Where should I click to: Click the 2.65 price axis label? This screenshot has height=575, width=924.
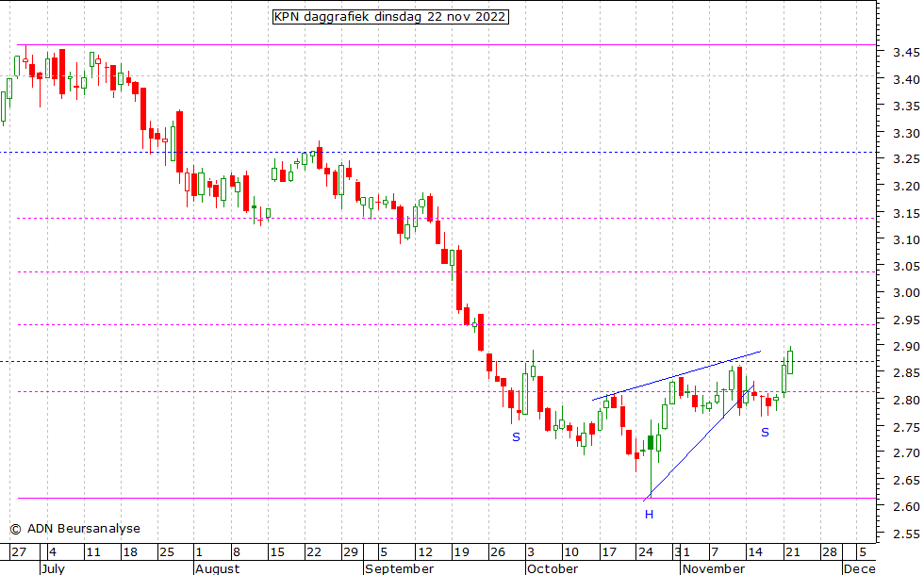point(906,480)
